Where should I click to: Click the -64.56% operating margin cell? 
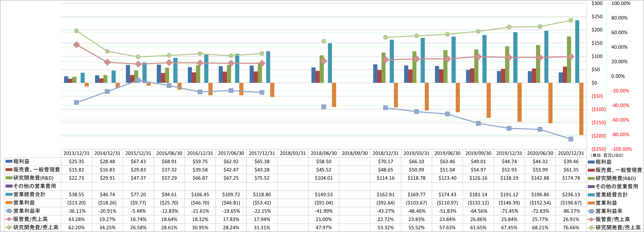[478, 211]
